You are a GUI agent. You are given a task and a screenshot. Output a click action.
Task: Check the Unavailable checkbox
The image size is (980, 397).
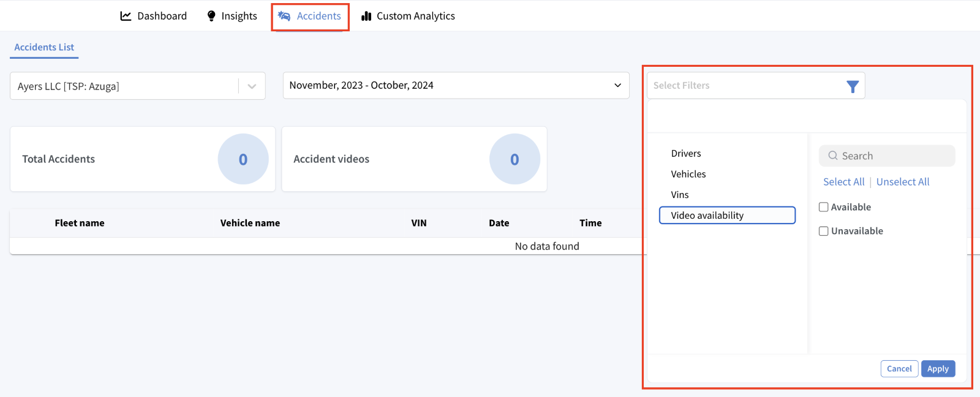[824, 231]
